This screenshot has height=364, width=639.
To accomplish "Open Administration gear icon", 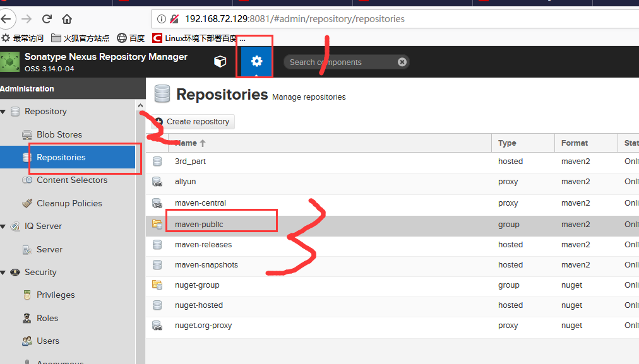I will (256, 61).
